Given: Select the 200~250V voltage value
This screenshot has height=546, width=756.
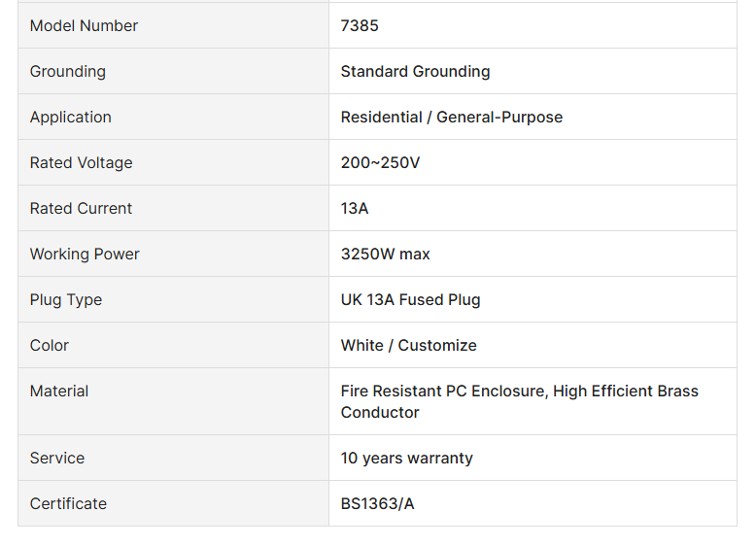Looking at the screenshot, I should pyautogui.click(x=380, y=163).
